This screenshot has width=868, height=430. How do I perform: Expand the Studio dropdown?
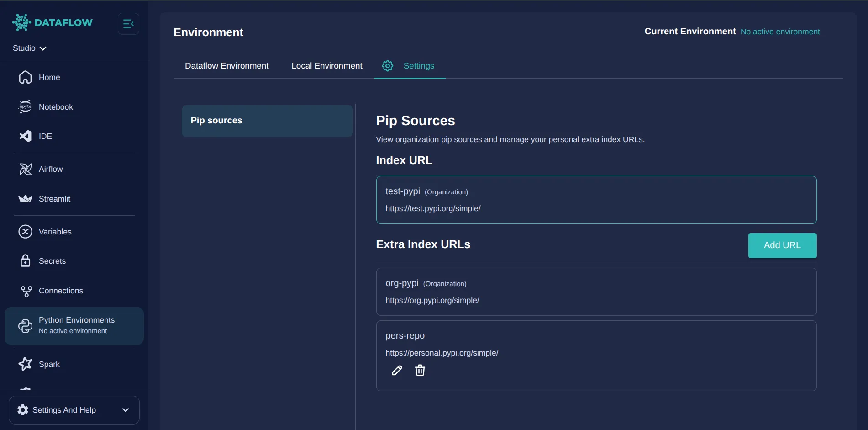(29, 48)
